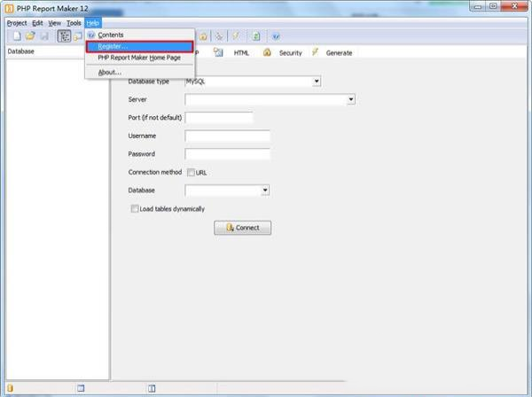This screenshot has width=532, height=397.
Task: Click the tools icon after the padlock
Action: point(219,36)
